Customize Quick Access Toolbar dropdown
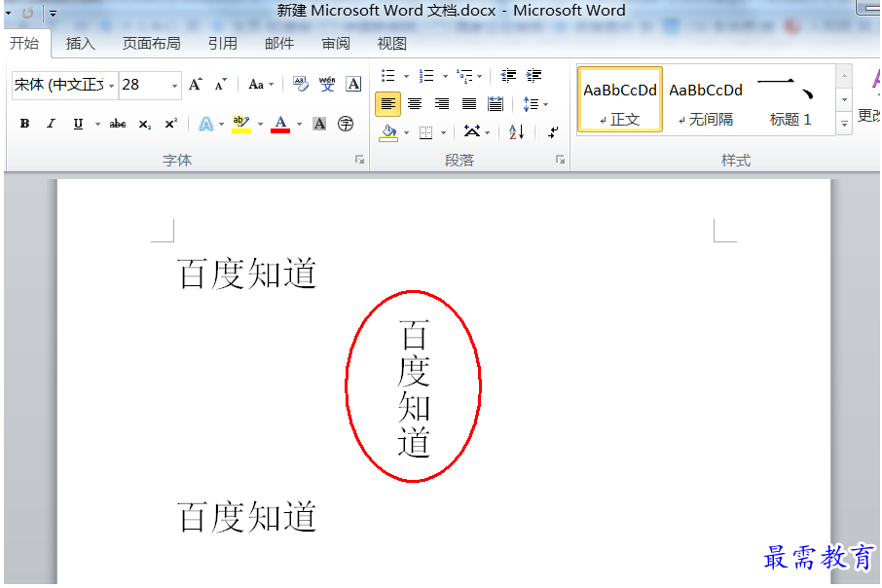The image size is (882, 588). pos(53,13)
